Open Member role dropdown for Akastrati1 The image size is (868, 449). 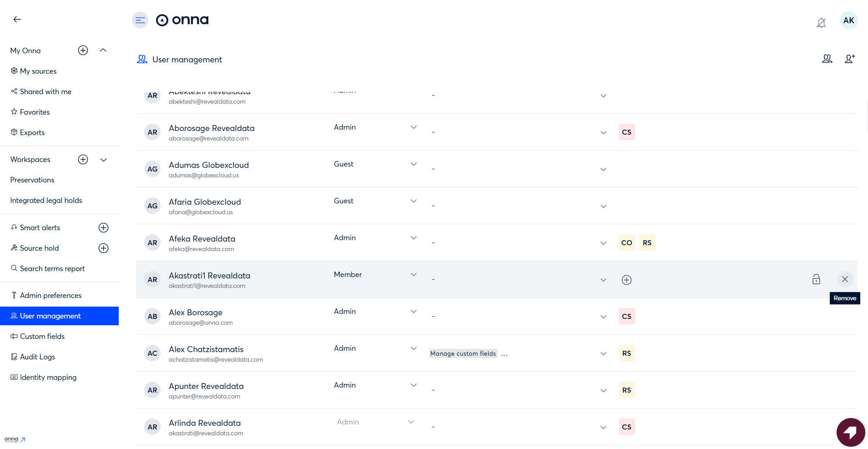414,275
